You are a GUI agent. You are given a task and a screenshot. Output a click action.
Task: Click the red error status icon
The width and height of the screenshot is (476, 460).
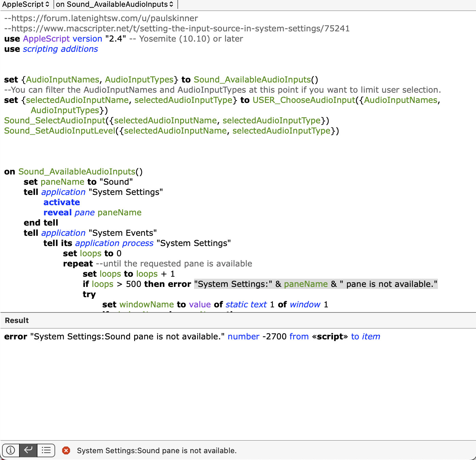pyautogui.click(x=66, y=450)
